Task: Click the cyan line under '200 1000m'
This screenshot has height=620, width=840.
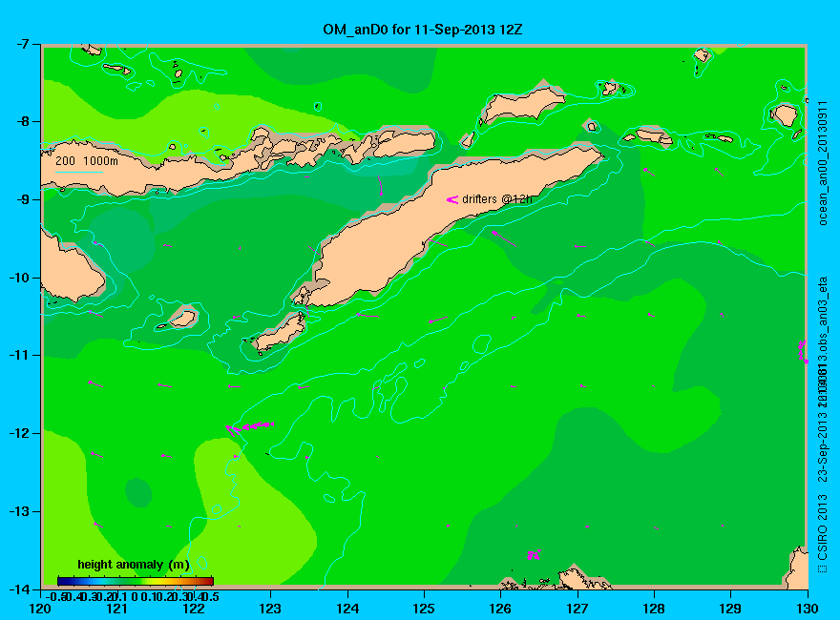Action: pos(78,172)
